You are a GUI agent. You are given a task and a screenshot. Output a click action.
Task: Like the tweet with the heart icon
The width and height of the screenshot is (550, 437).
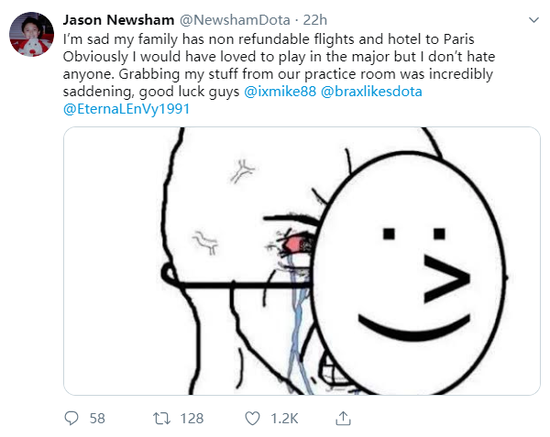252,418
